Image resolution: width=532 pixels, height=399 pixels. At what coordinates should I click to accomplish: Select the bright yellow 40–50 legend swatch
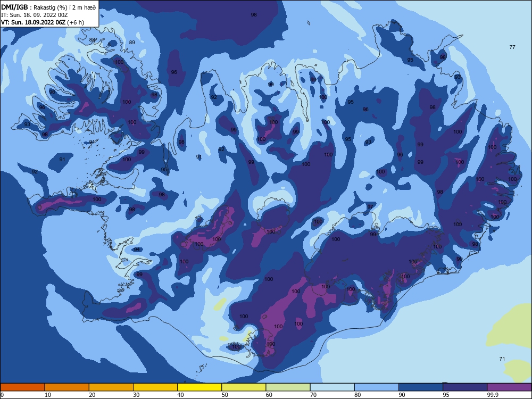[x=199, y=387]
